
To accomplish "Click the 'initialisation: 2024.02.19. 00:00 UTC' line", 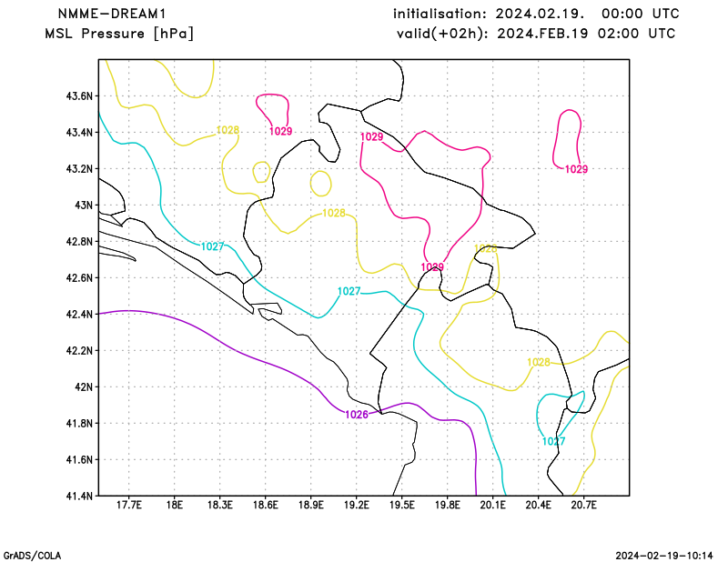I will coord(536,14).
